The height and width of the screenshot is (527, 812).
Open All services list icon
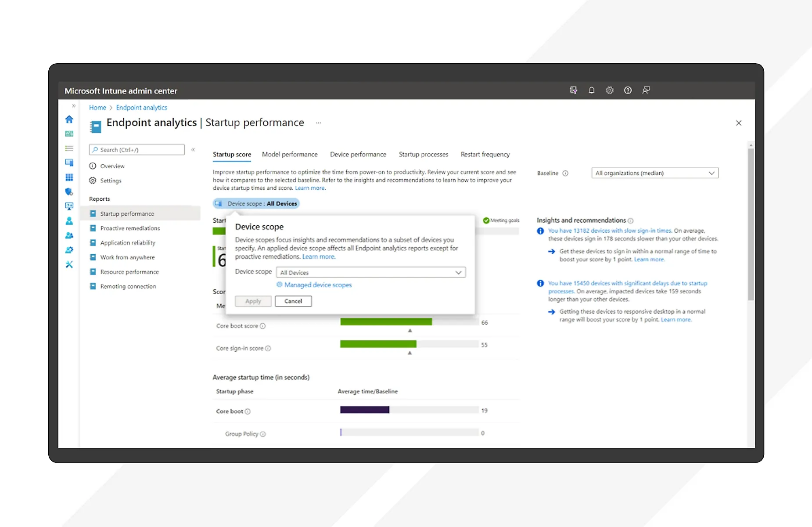pos(69,148)
